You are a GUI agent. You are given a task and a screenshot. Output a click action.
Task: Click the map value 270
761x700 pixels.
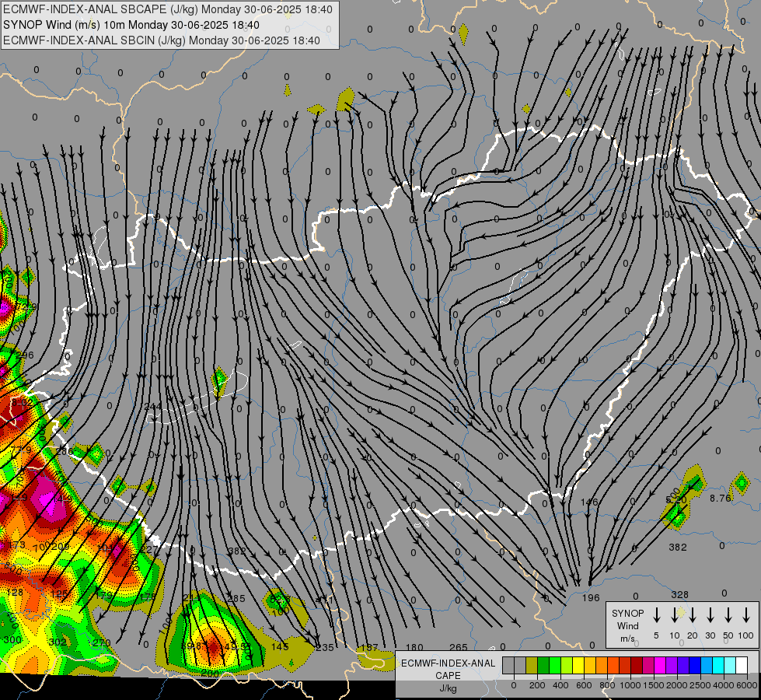[x=102, y=642]
